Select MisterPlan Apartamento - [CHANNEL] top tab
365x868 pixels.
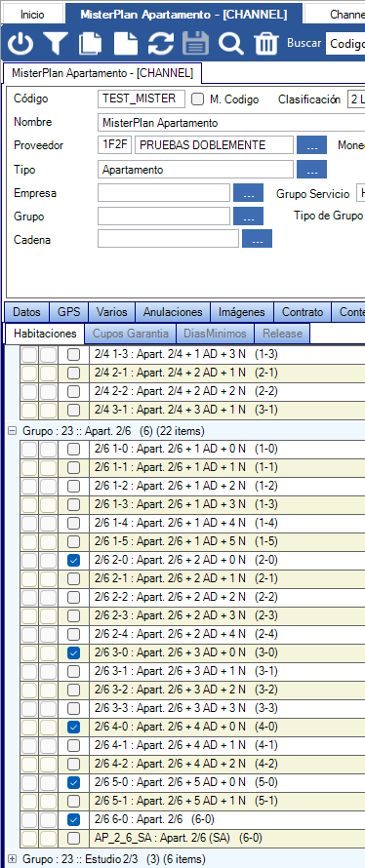click(x=183, y=15)
